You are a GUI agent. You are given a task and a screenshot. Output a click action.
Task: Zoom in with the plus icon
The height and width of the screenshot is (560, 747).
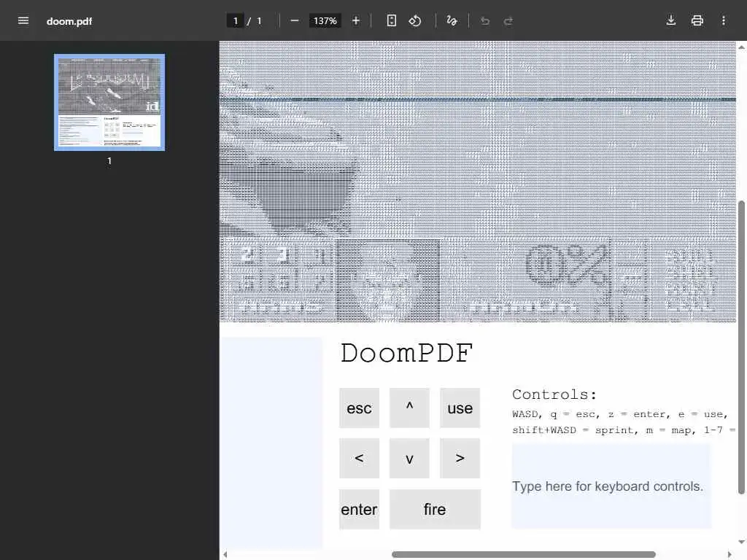click(x=356, y=20)
